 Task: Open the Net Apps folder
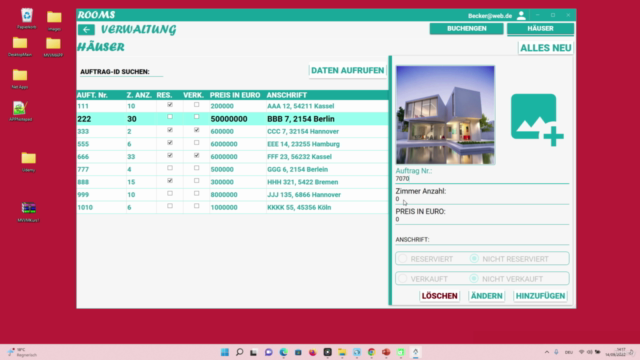click(20, 79)
